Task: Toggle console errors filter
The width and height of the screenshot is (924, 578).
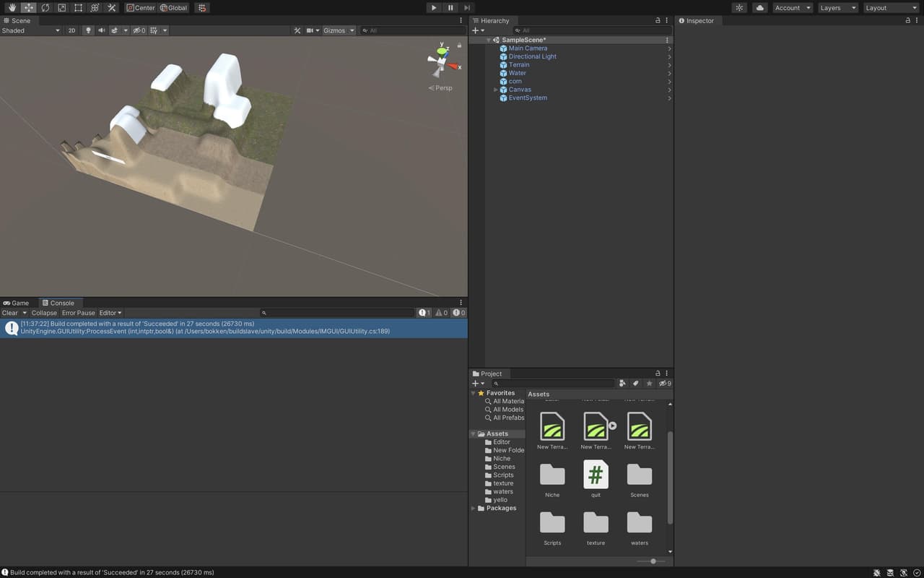Action: coord(458,313)
